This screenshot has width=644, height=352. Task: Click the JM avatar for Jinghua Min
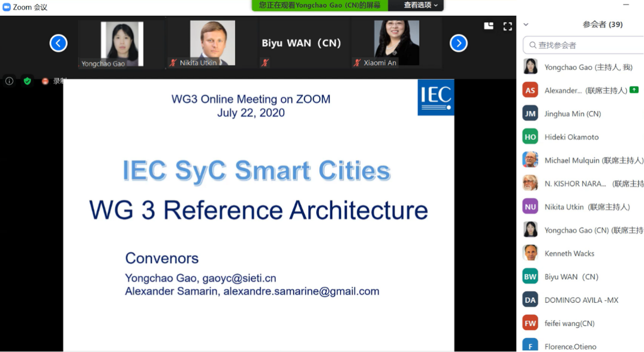(530, 114)
